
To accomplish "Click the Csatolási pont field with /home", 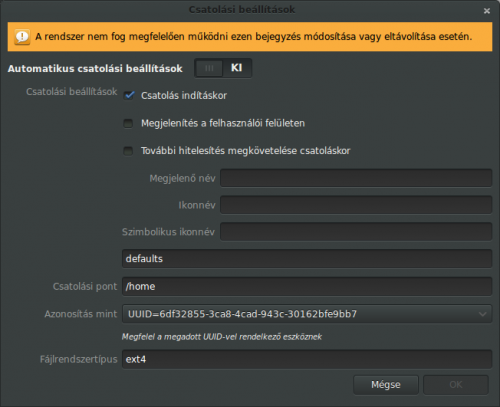I will [307, 286].
